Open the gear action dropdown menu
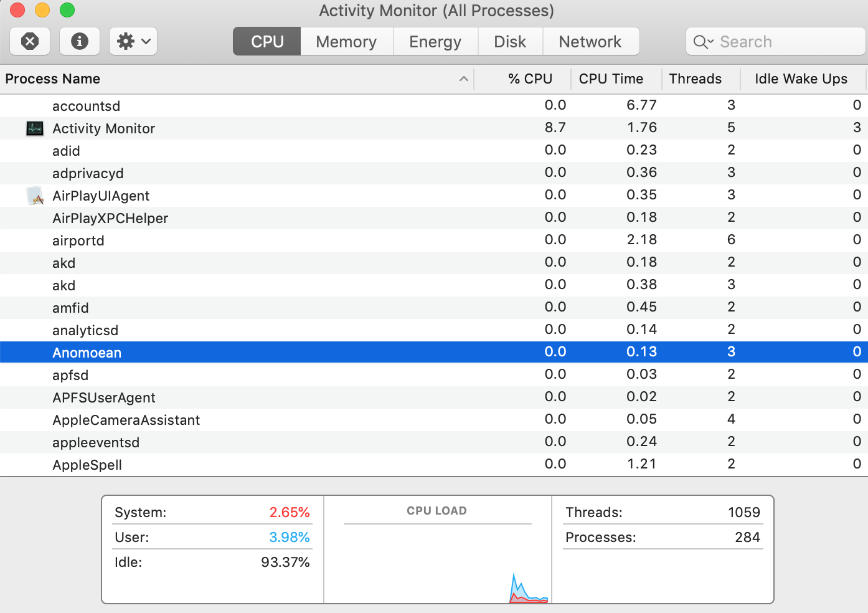This screenshot has width=868, height=613. (x=133, y=41)
